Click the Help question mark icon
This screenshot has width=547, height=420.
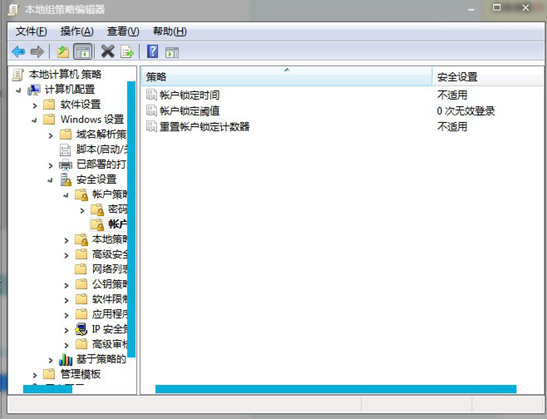152,51
